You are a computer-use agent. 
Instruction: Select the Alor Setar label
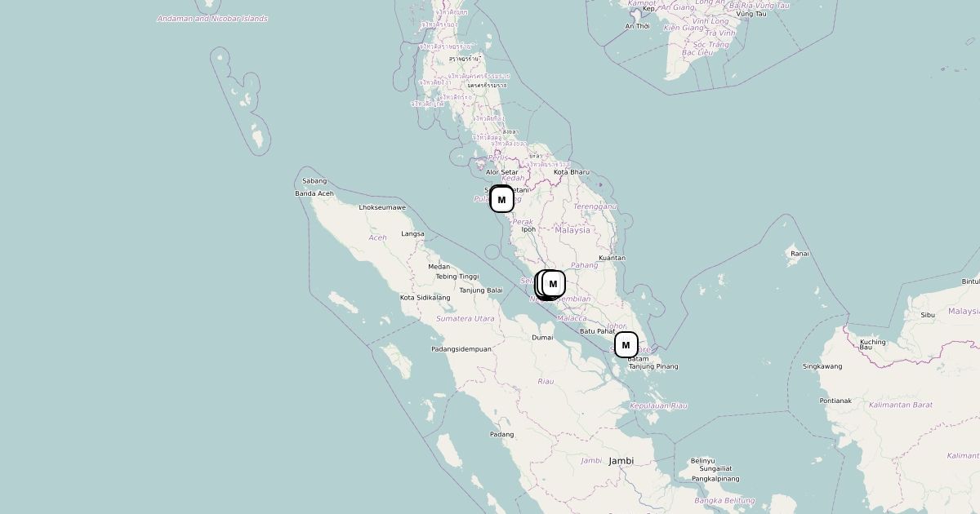tap(502, 172)
